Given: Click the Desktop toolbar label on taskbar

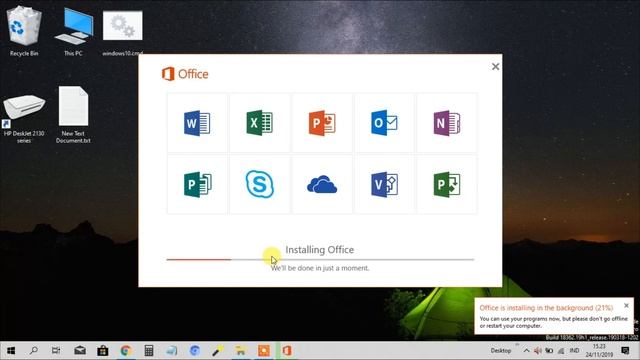Looking at the screenshot, I should click(501, 351).
